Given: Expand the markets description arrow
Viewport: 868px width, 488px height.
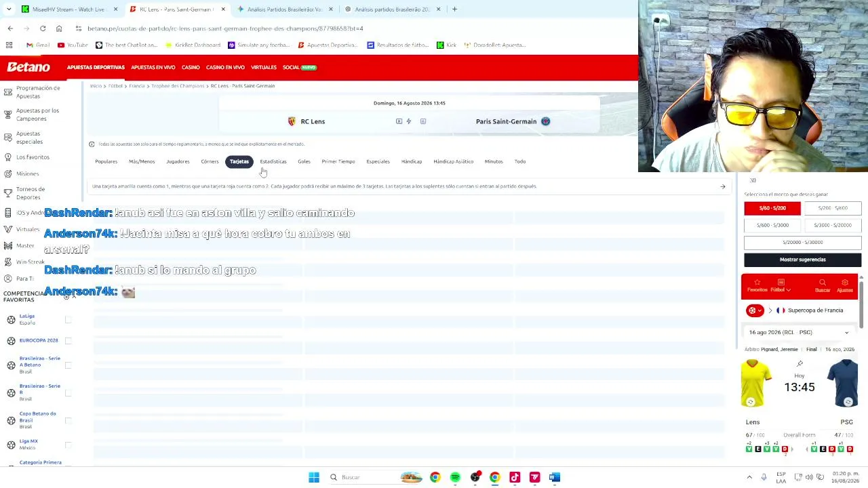Looking at the screenshot, I should 723,186.
